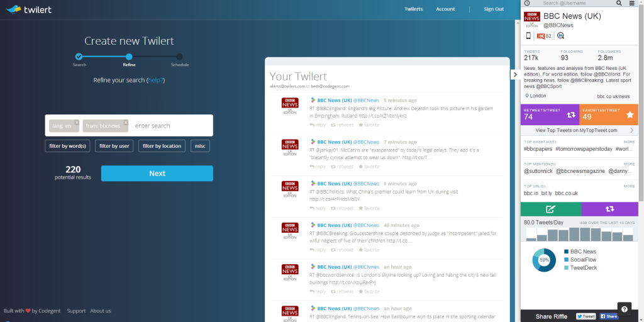Click the #bbcpapers hashtag

[x=538, y=148]
